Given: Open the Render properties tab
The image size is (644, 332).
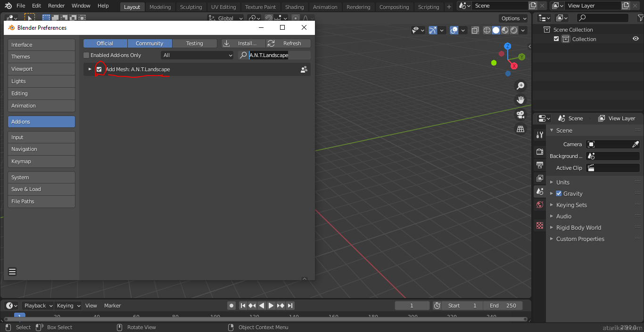Looking at the screenshot, I should pyautogui.click(x=540, y=152).
